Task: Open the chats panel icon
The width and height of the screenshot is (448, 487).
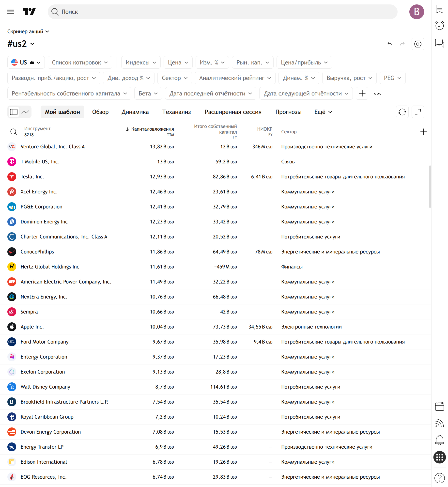Action: [439, 43]
